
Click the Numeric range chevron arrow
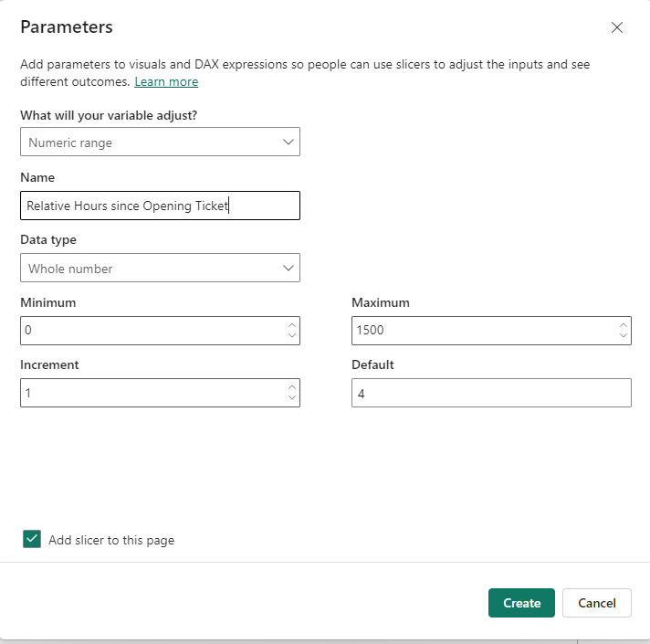[288, 143]
